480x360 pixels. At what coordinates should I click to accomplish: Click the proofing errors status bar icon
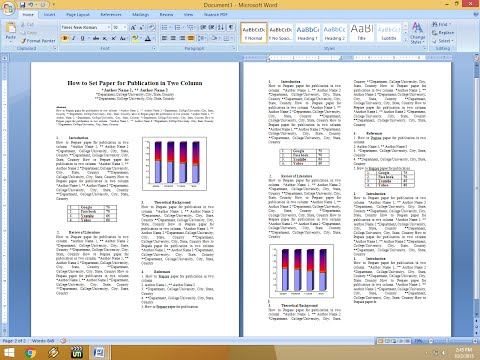pos(63,341)
